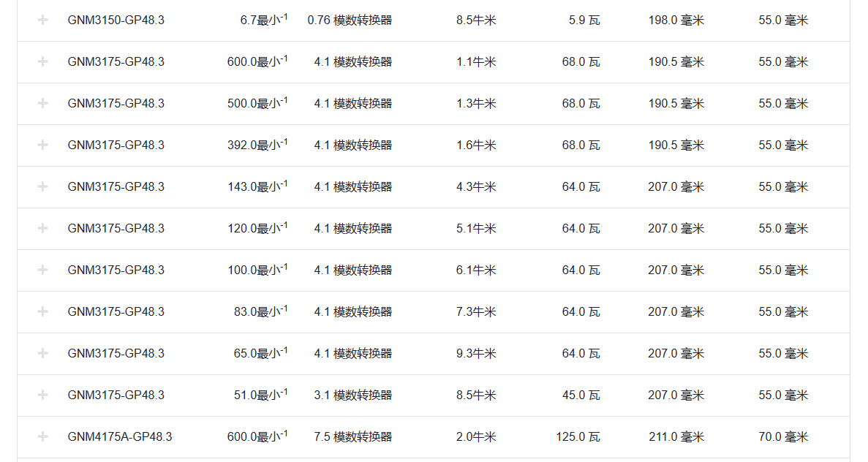Select GNM3175-GP48.3 name in the 1.1牛米 row
The width and height of the screenshot is (868, 462).
116,62
